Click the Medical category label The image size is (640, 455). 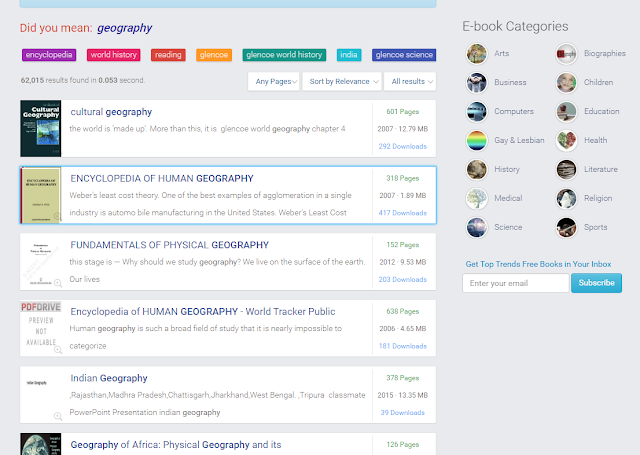coord(508,198)
